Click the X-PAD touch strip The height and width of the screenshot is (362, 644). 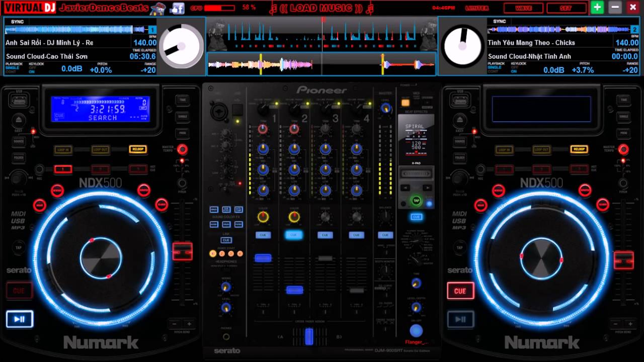(416, 174)
